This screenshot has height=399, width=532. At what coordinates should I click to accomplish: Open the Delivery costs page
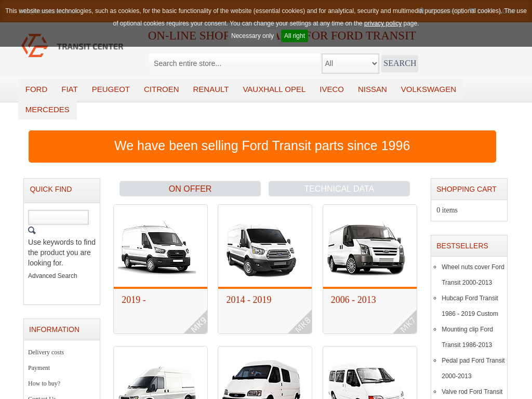[46, 352]
